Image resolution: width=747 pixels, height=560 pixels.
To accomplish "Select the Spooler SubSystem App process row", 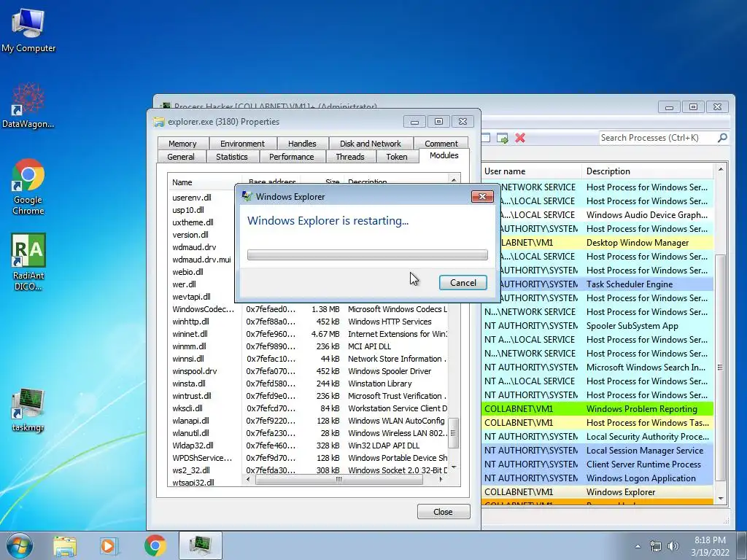I will point(598,326).
